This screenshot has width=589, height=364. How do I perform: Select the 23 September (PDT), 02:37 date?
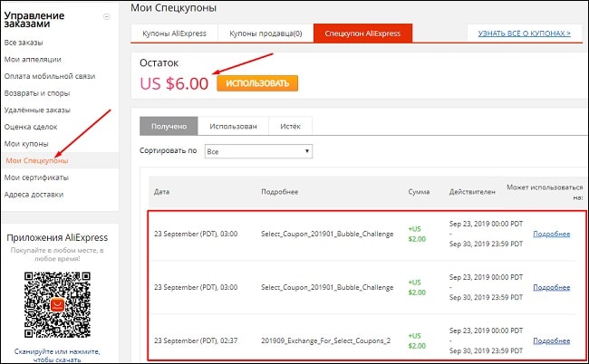coord(196,340)
